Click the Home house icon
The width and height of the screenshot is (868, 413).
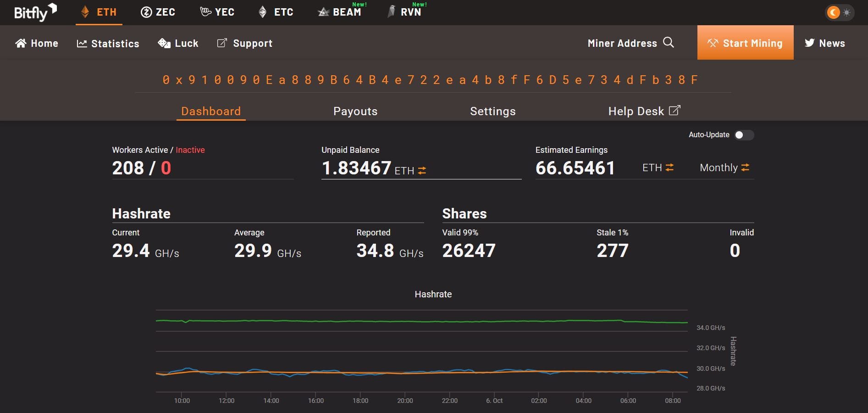point(21,43)
